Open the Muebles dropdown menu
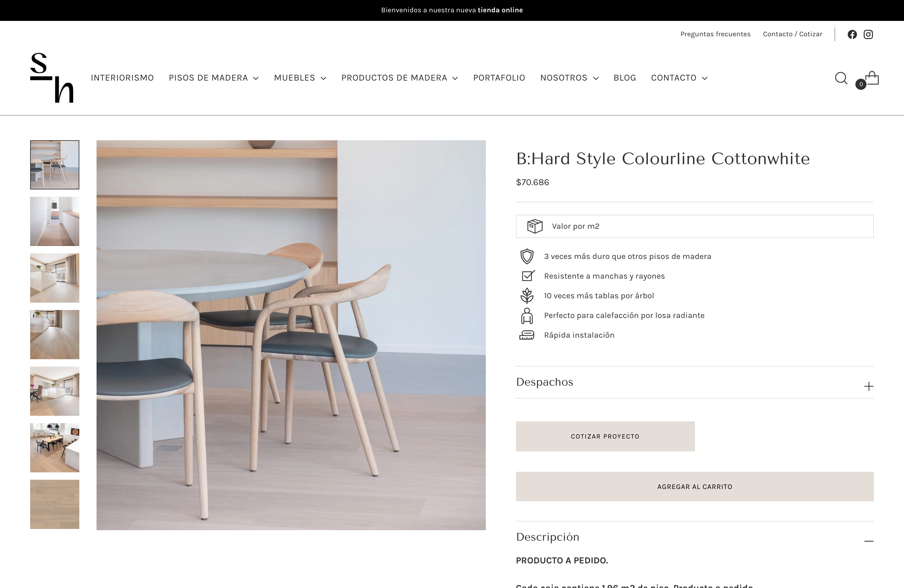 pyautogui.click(x=300, y=78)
